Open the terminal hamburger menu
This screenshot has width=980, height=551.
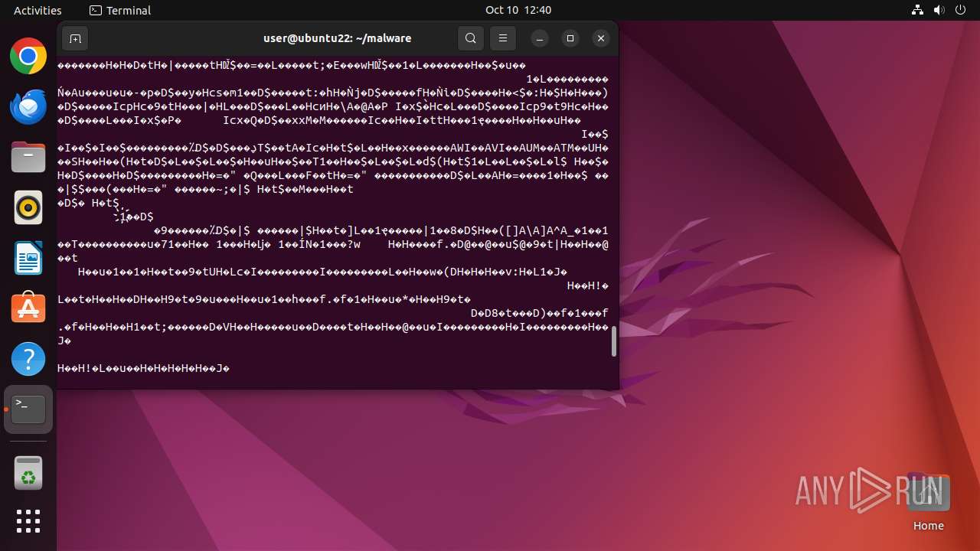pos(503,38)
